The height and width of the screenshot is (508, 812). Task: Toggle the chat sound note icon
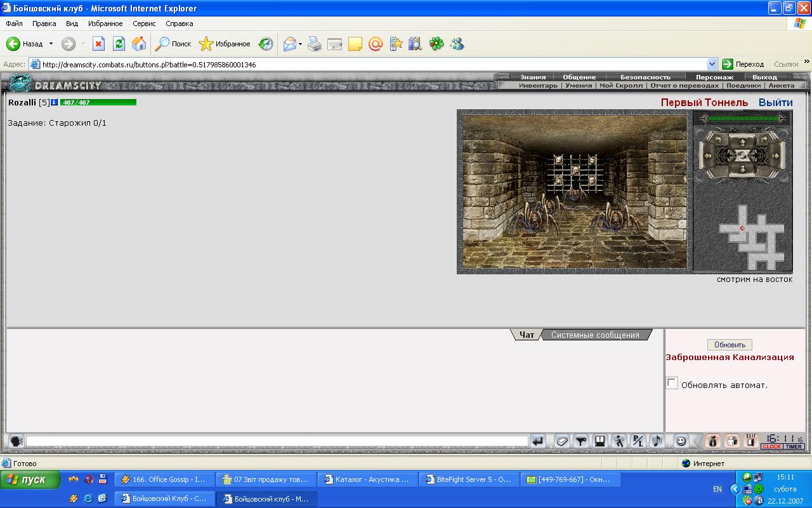coord(657,441)
